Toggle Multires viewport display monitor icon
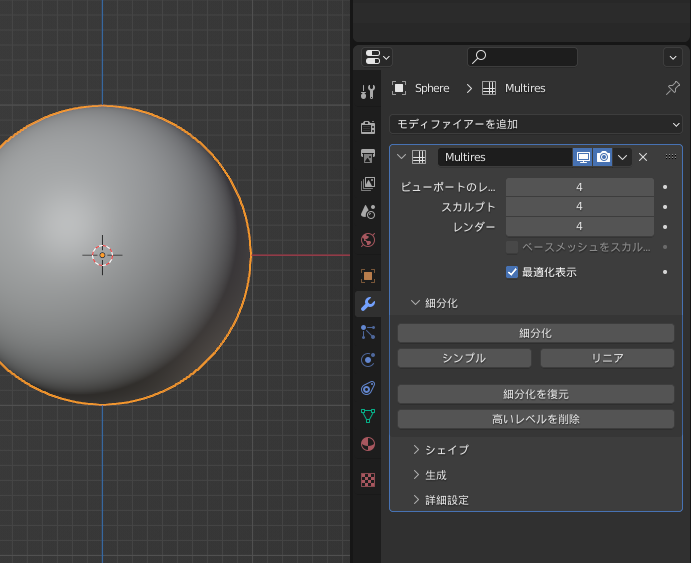 coord(583,157)
